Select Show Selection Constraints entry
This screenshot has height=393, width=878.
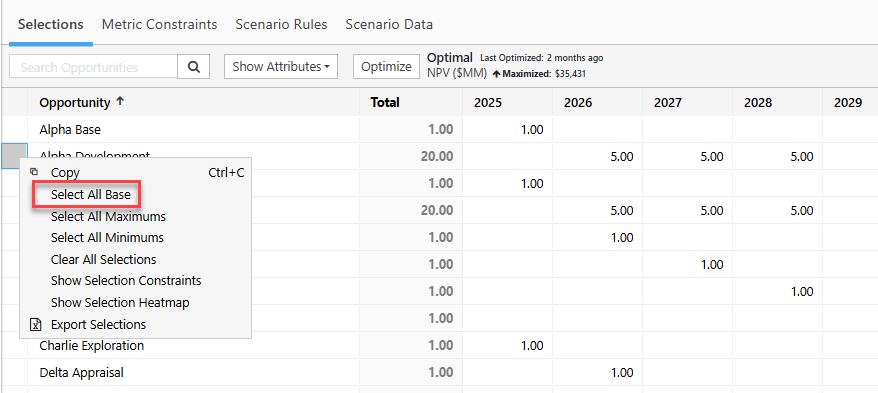126,280
